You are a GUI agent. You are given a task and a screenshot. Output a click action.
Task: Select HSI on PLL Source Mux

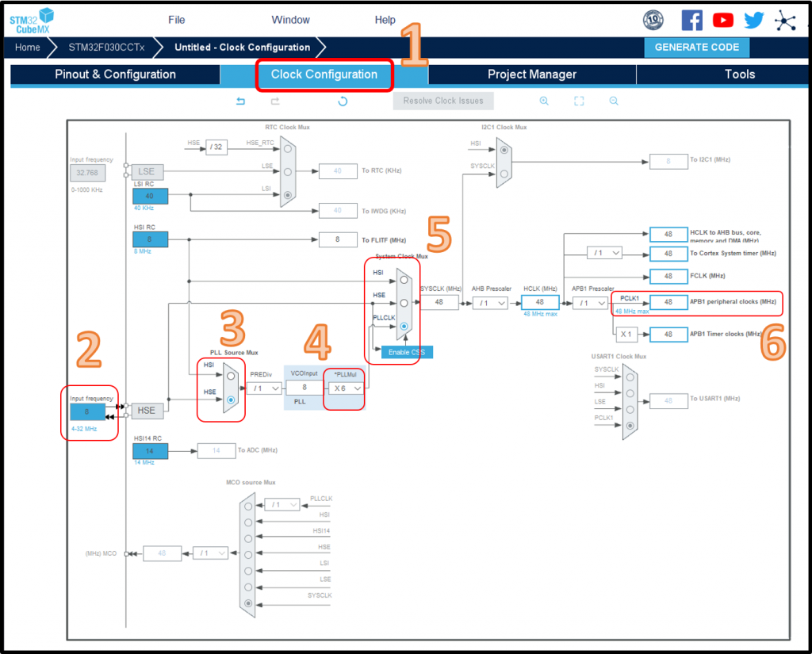[231, 376]
